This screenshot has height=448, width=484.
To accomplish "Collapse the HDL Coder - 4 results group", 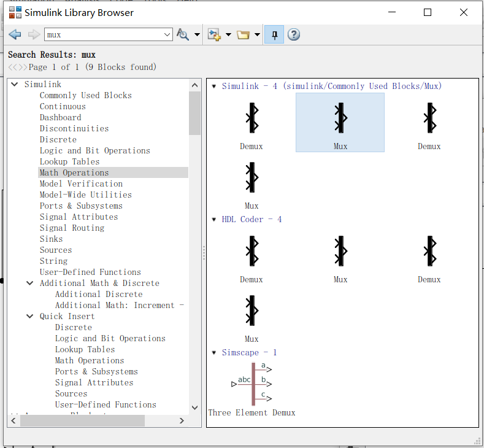I will (213, 220).
